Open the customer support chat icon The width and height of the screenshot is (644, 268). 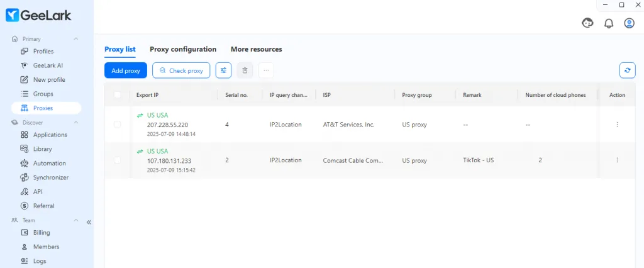[x=588, y=23]
